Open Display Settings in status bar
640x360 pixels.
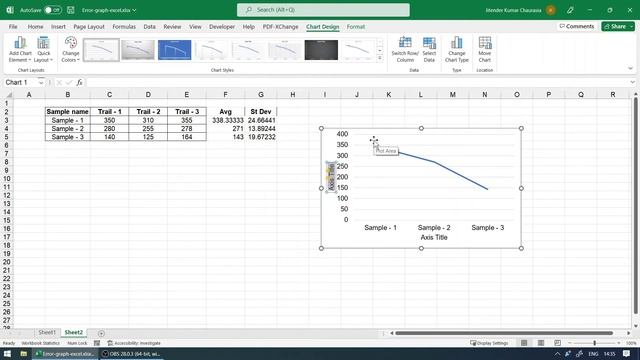point(489,343)
